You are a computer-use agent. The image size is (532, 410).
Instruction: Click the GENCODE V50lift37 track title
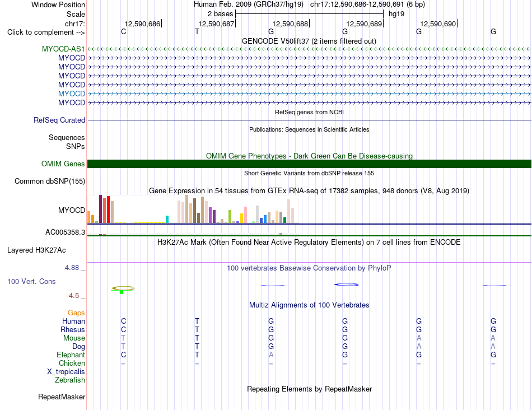pyautogui.click(x=309, y=41)
